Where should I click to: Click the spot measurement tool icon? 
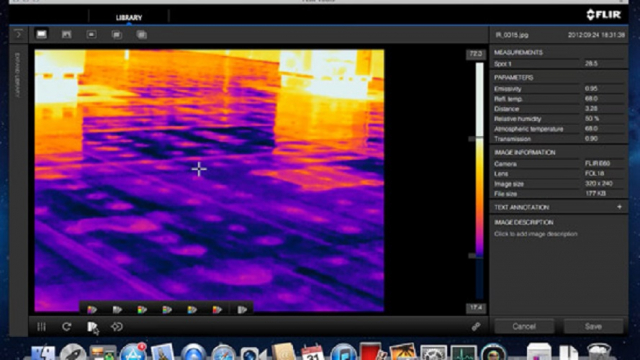point(117,327)
